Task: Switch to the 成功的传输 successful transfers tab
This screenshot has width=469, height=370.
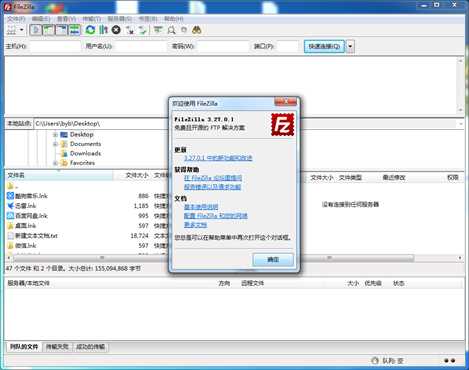Action: [x=91, y=347]
